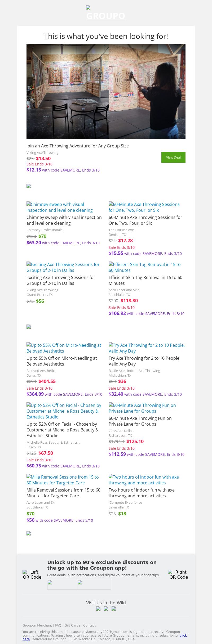Open the Efficient Skin Tag Removal image link
Viewport: 212px width, 644px height.
click(145, 267)
